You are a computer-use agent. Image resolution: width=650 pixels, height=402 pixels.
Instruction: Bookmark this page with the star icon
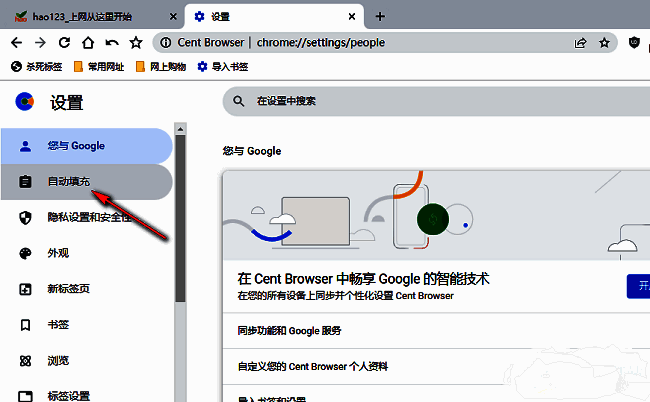click(604, 43)
